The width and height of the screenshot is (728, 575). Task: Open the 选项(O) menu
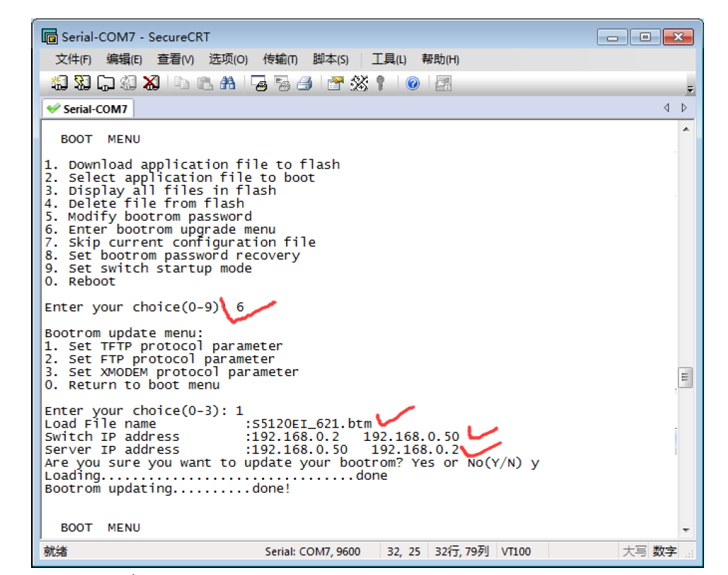coord(228,59)
